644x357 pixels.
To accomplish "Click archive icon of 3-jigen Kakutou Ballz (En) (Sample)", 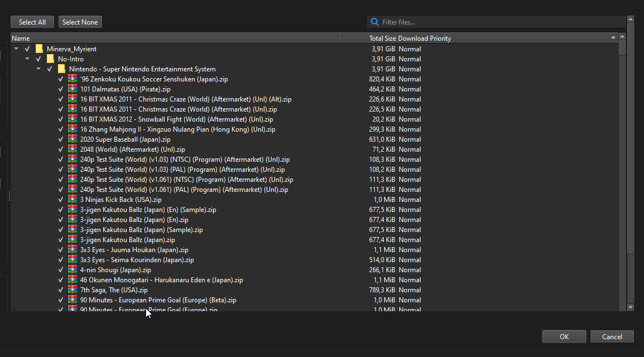I will point(72,209).
